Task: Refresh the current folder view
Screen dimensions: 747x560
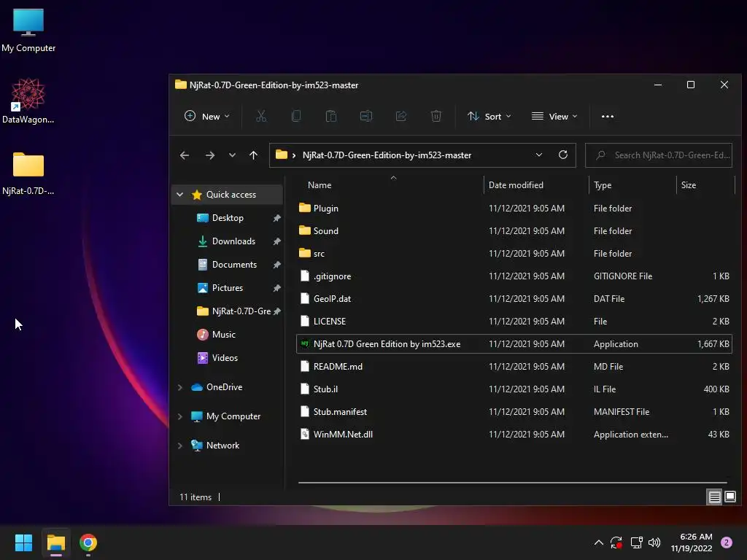Action: pos(563,155)
